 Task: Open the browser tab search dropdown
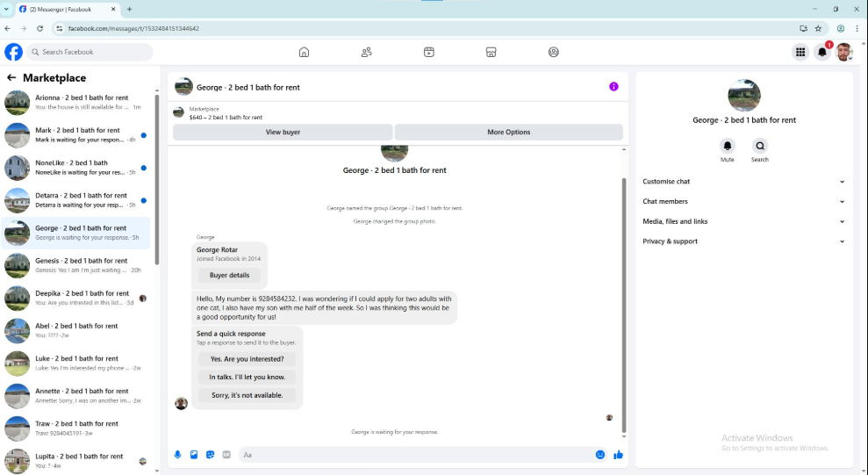click(6, 9)
